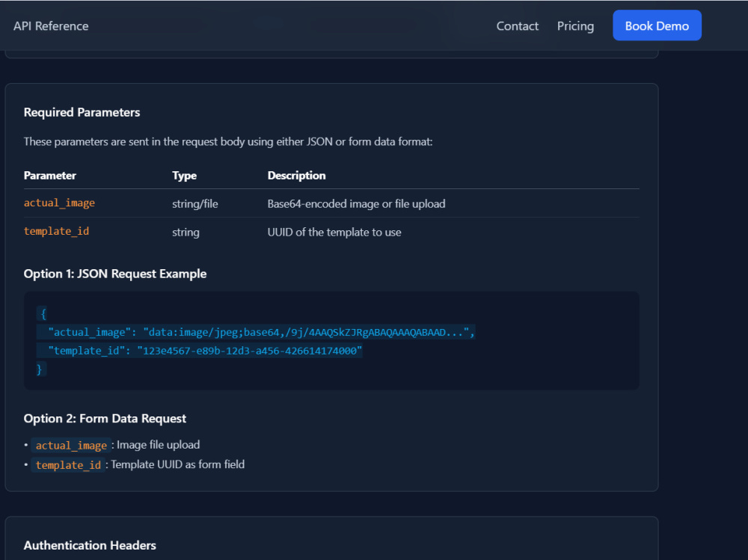Go to the Contact page
This screenshot has height=560, width=748.
point(517,26)
